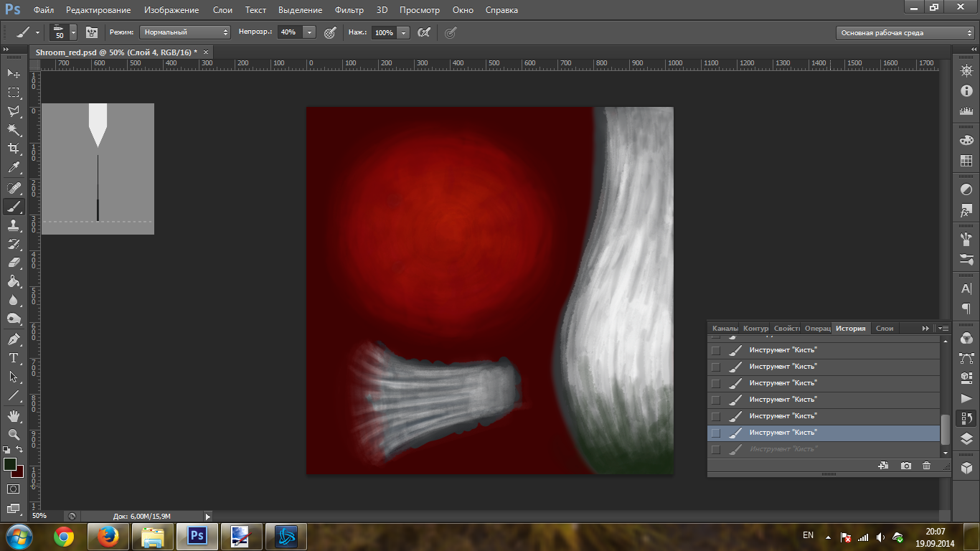Select the Move tool
This screenshot has width=980, height=551.
14,73
